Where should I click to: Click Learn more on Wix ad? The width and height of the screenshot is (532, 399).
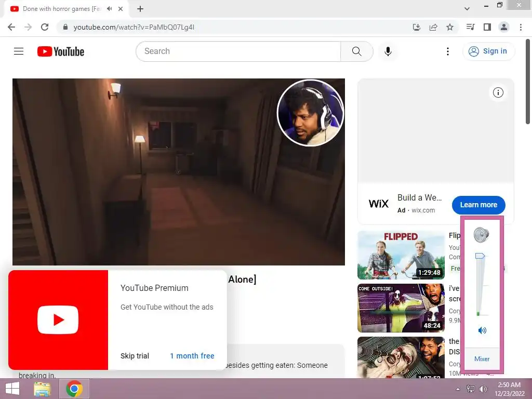(x=478, y=205)
